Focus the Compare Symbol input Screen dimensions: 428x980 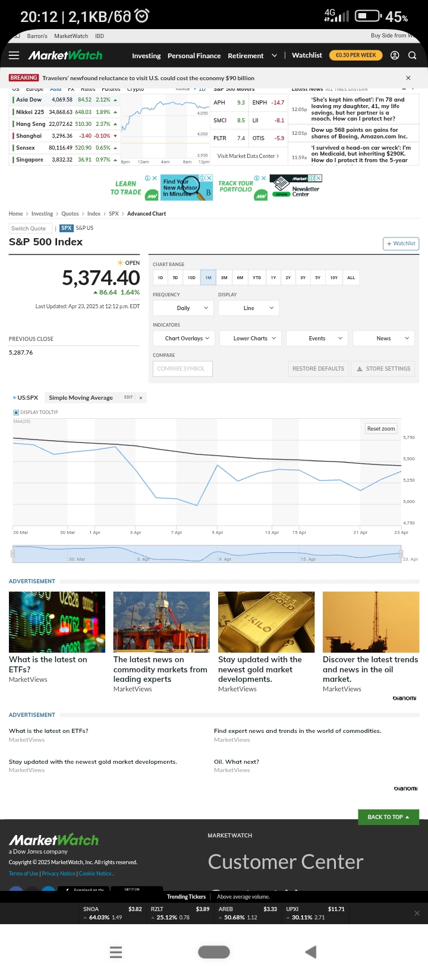pos(182,369)
